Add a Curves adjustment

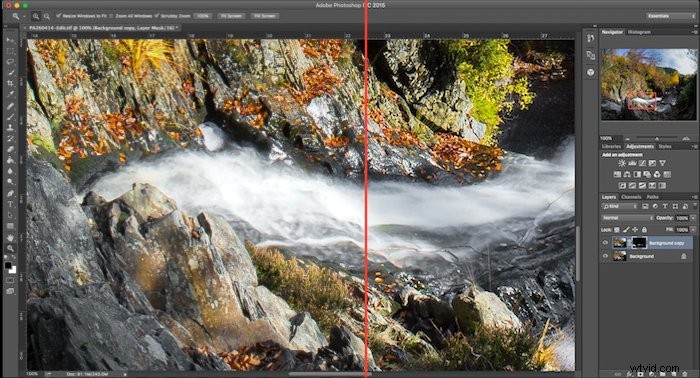[642, 163]
